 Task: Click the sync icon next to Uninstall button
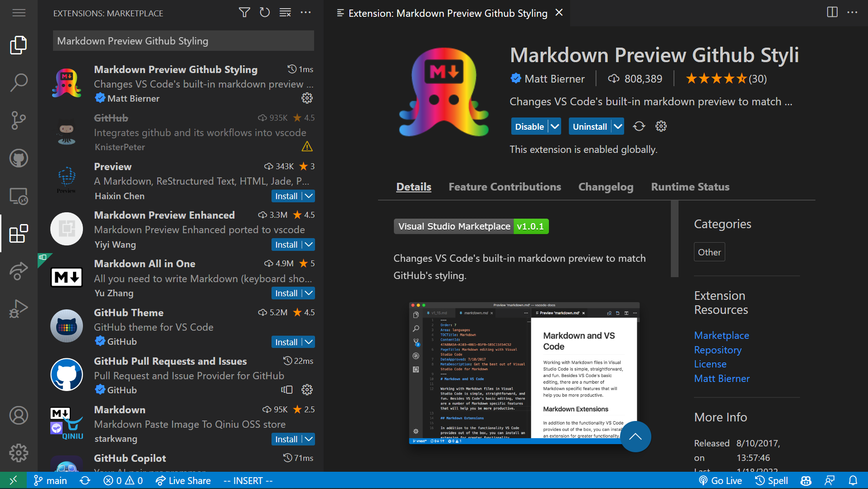tap(639, 126)
